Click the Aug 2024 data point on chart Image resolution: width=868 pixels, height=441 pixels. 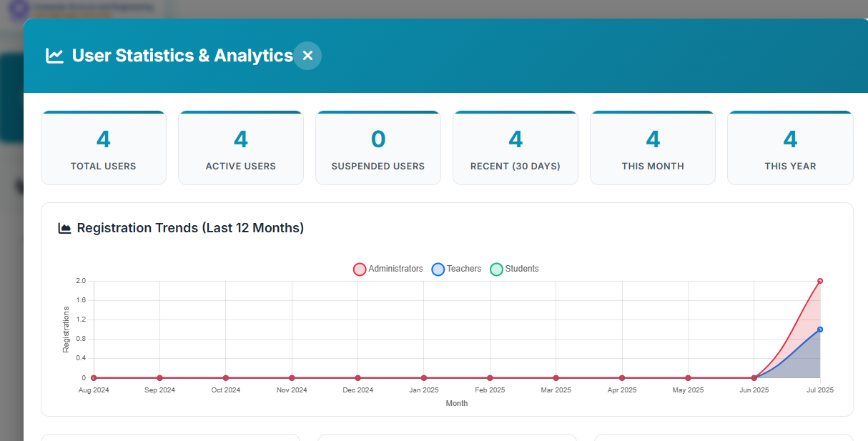tap(94, 377)
